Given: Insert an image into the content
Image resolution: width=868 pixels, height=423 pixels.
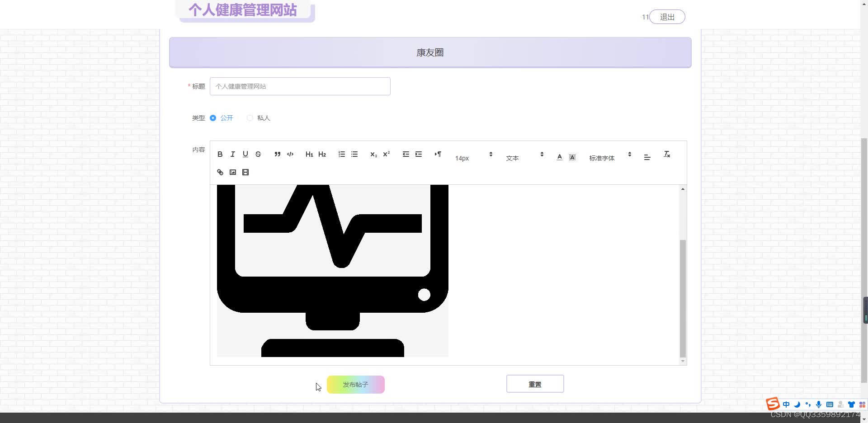Looking at the screenshot, I should pos(233,172).
